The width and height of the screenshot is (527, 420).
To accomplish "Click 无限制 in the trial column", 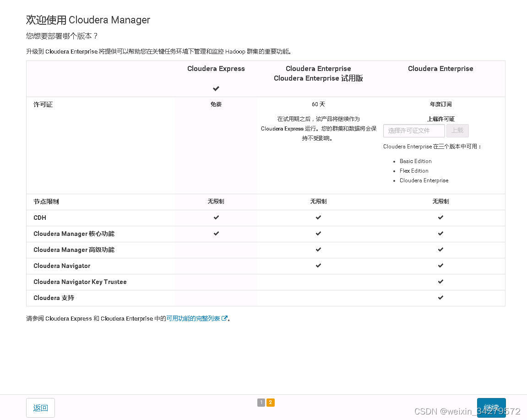I will [x=318, y=202].
